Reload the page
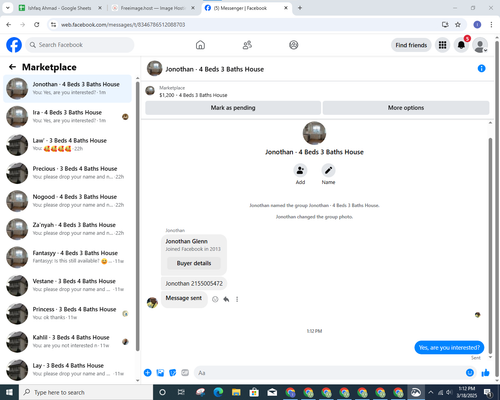 click(x=37, y=24)
